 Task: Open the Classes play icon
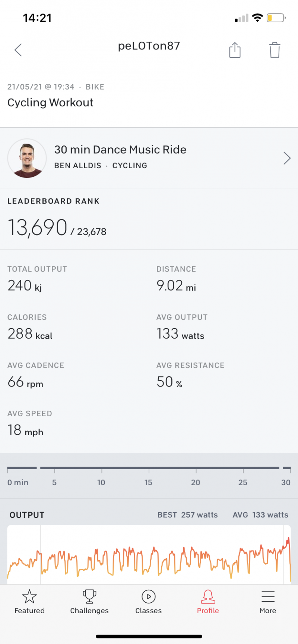click(x=149, y=596)
